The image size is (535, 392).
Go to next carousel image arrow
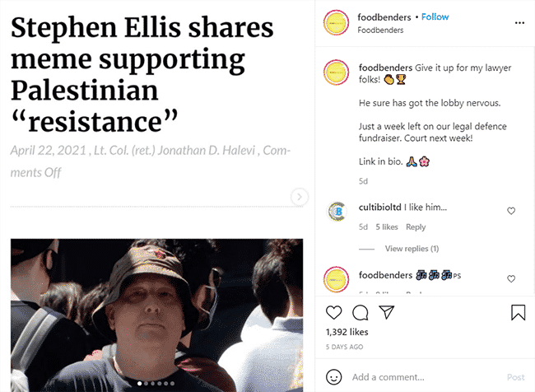[x=300, y=197]
